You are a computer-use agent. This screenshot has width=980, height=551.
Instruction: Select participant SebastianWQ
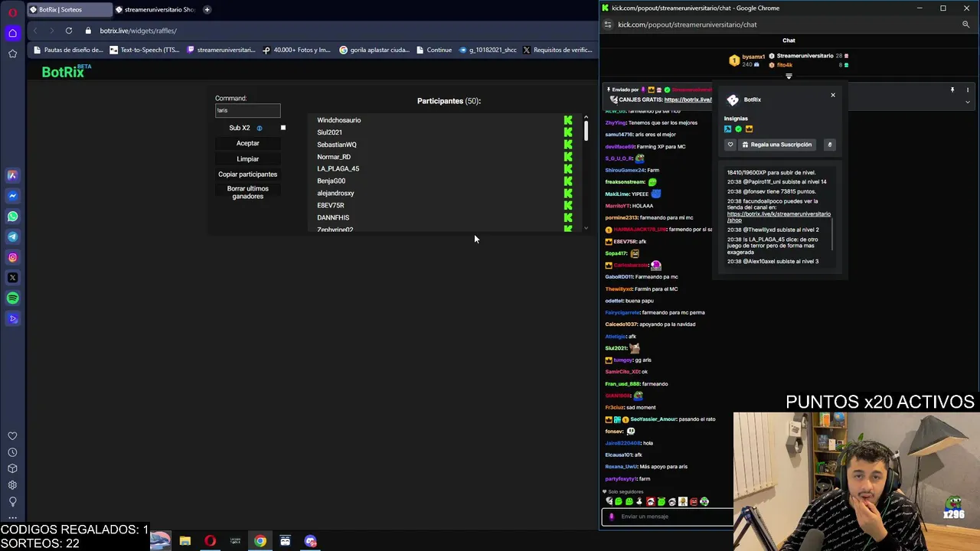[x=337, y=145]
